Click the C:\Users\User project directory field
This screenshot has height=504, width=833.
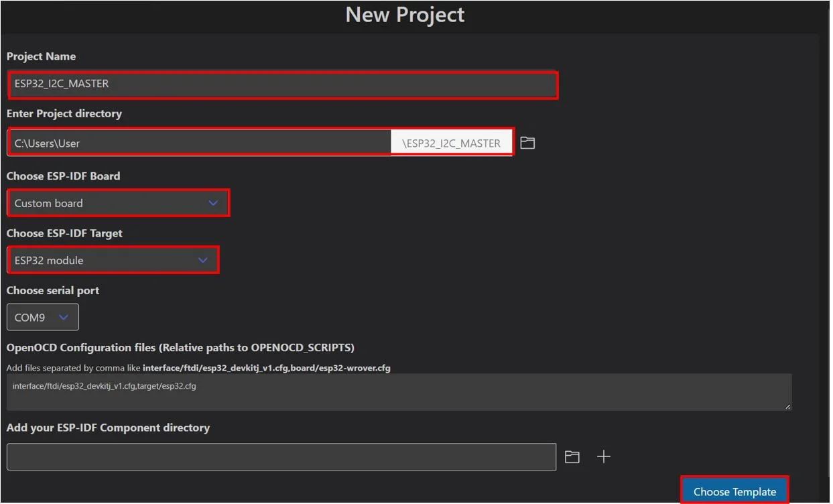click(x=200, y=143)
